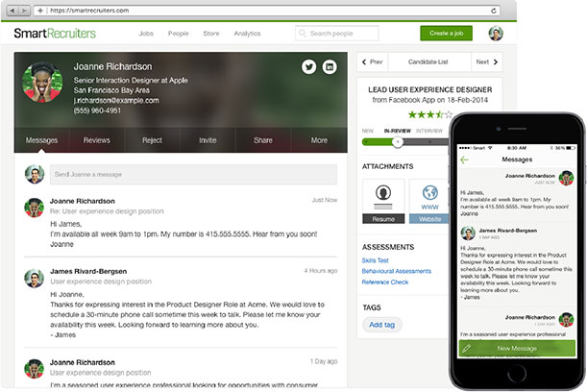Click the search magnifier icon
The height and width of the screenshot is (392, 587).
303,34
